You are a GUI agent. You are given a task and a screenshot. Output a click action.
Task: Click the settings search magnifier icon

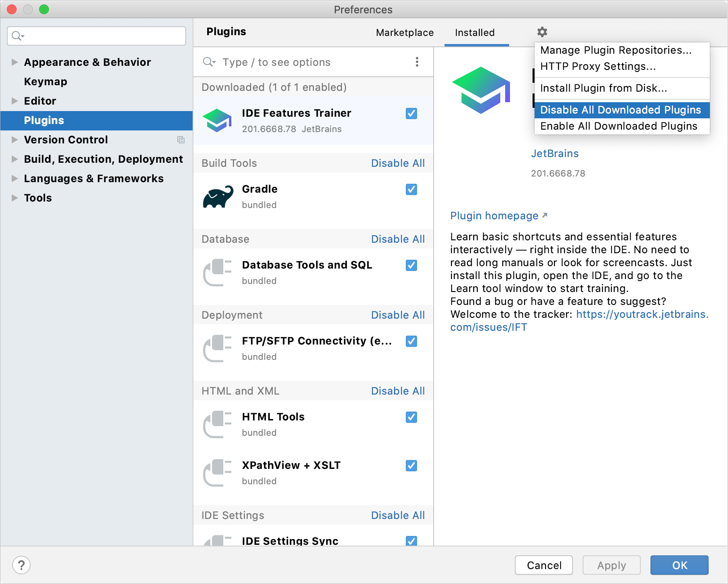pyautogui.click(x=18, y=36)
